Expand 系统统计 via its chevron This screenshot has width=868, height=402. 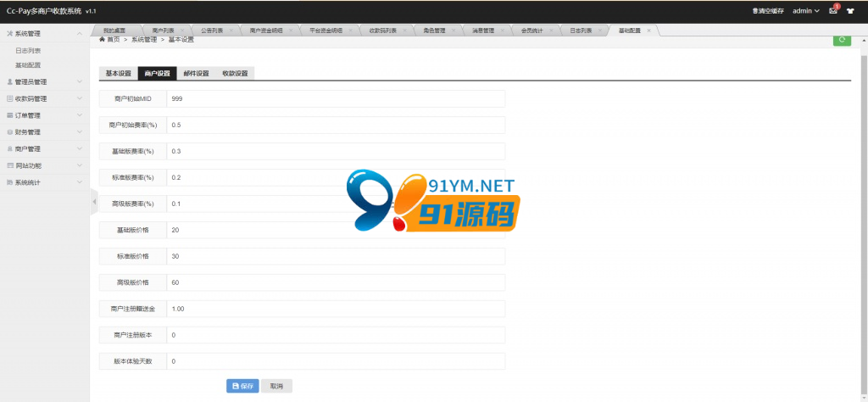pos(80,182)
